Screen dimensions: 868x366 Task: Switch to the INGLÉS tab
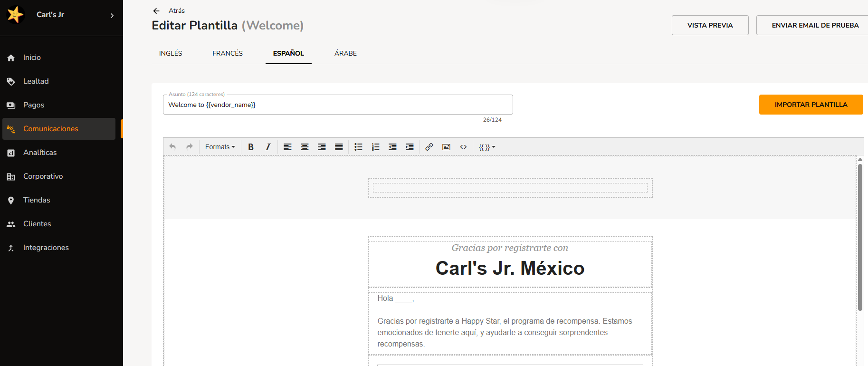tap(171, 53)
